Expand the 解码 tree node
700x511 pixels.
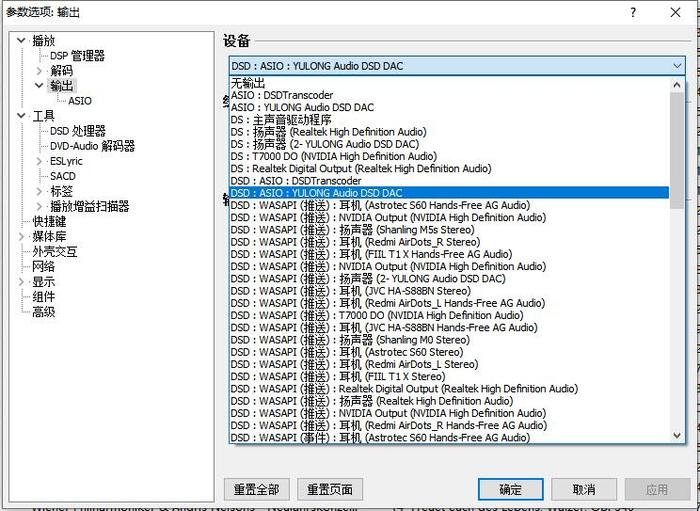[x=39, y=71]
